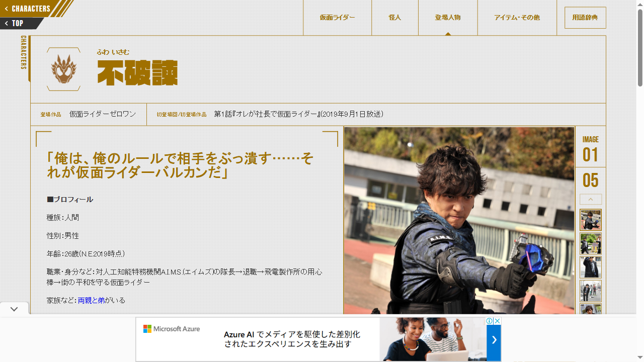Click the ■プロフィール section heading
The width and height of the screenshot is (644, 362).
pos(70,200)
